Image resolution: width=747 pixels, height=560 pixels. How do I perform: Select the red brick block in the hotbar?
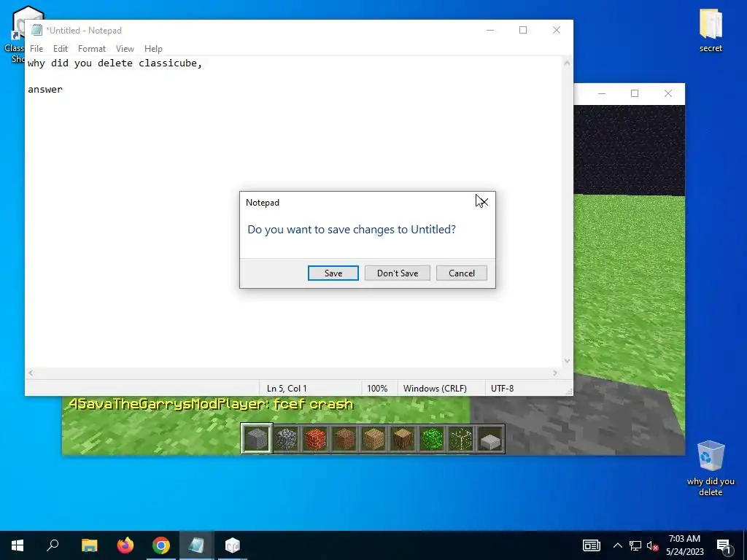point(315,438)
